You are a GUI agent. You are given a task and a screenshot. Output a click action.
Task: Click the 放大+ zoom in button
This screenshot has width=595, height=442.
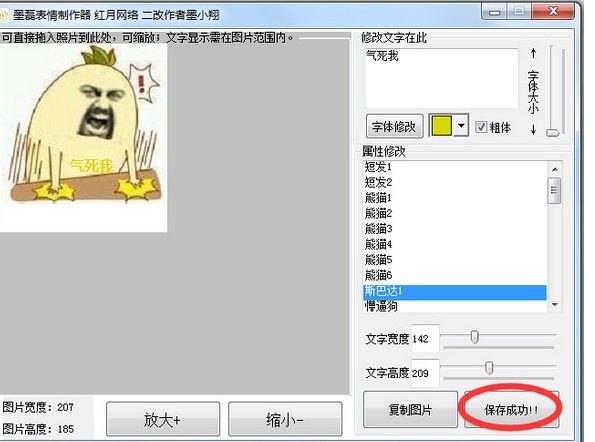(163, 419)
